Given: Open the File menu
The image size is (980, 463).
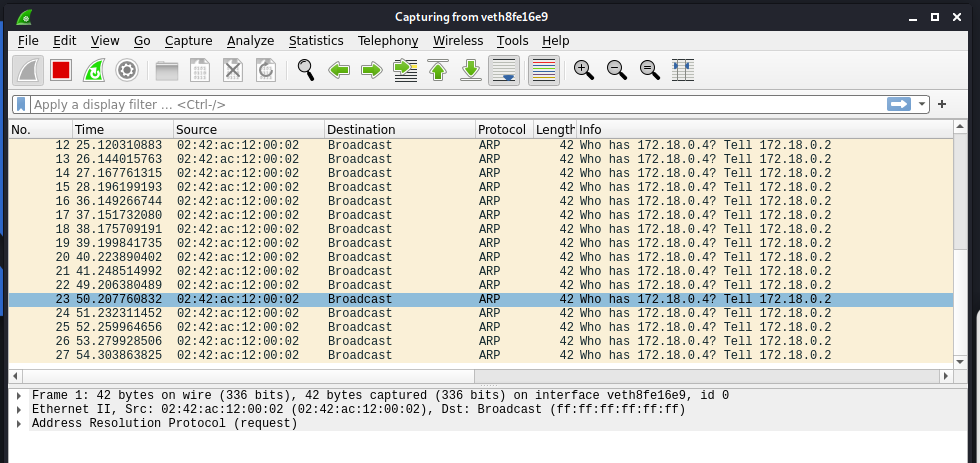Looking at the screenshot, I should coord(28,41).
